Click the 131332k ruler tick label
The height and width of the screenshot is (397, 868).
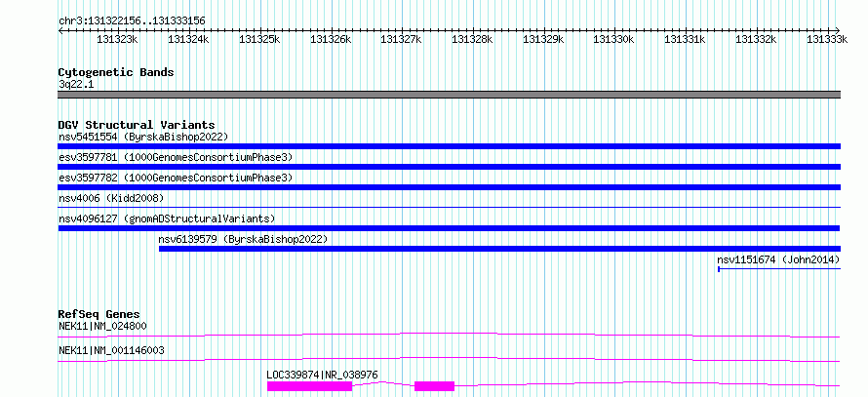pyautogui.click(x=756, y=39)
